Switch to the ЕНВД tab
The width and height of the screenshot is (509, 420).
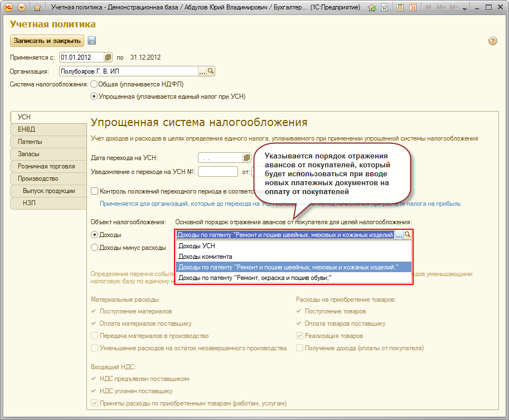point(47,128)
